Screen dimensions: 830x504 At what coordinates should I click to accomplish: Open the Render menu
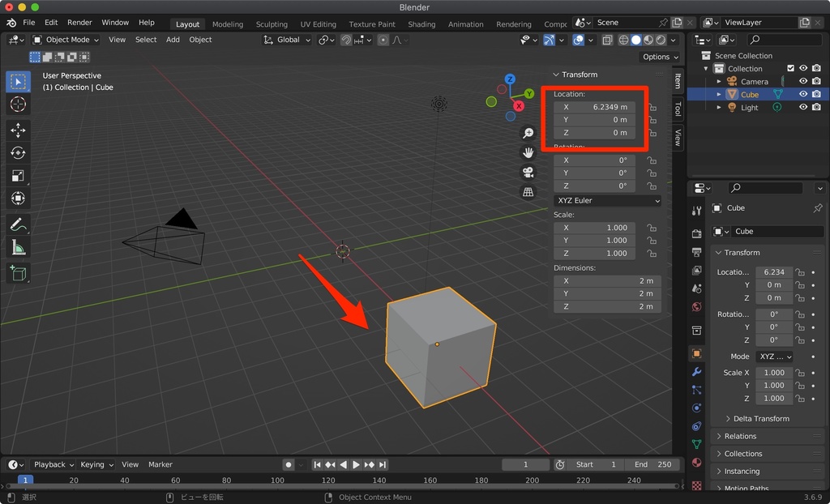(79, 22)
